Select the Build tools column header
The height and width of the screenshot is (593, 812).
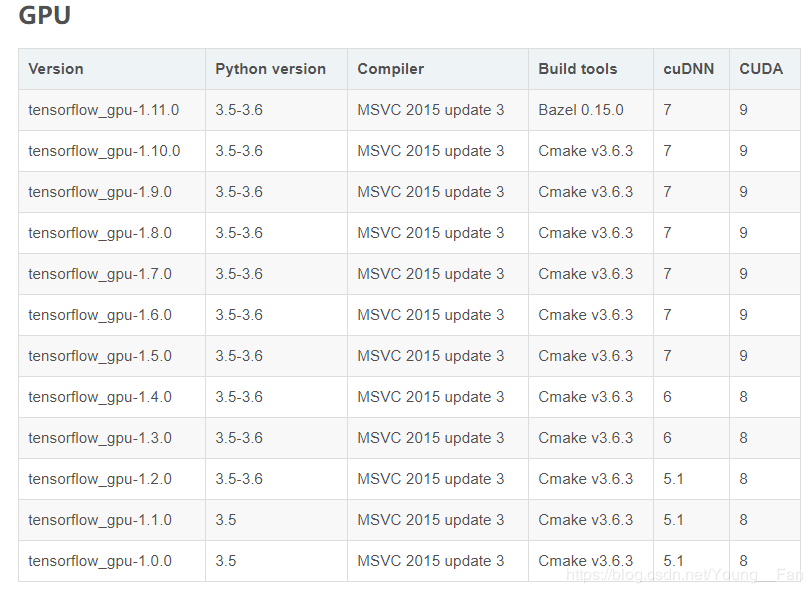[x=577, y=69]
